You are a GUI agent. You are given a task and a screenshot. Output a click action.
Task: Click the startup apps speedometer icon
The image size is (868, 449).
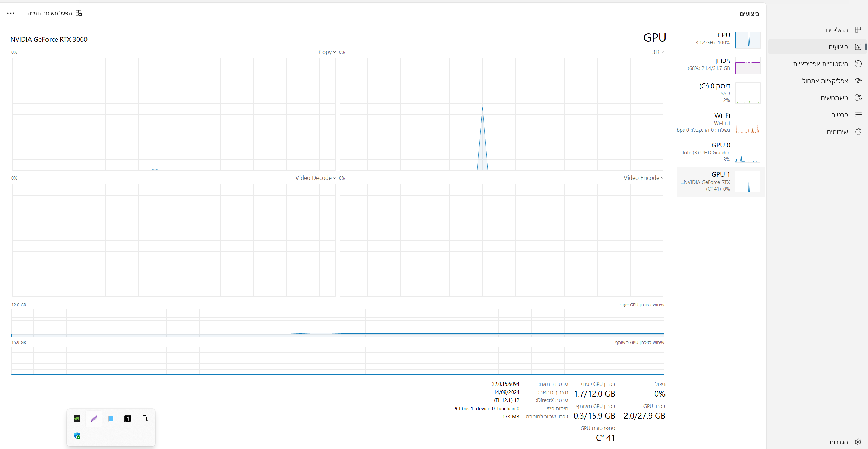point(858,81)
